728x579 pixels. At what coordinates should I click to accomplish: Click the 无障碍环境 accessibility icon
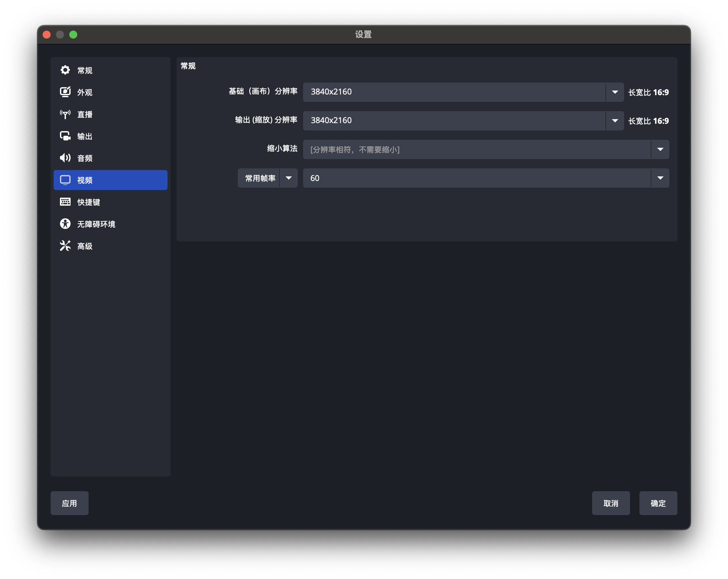(65, 224)
